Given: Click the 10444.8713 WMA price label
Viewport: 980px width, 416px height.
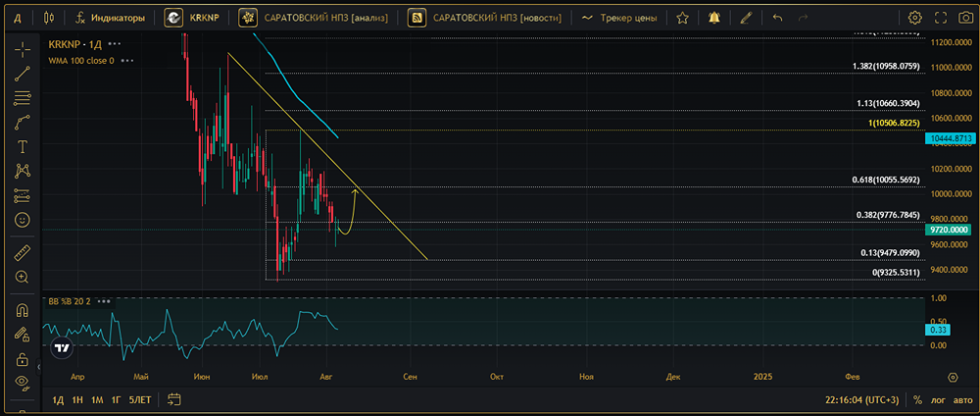Looking at the screenshot, I should pyautogui.click(x=950, y=139).
